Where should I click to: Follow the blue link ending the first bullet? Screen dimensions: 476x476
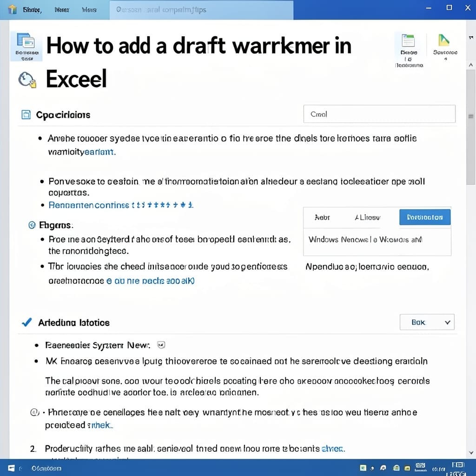[99, 152]
